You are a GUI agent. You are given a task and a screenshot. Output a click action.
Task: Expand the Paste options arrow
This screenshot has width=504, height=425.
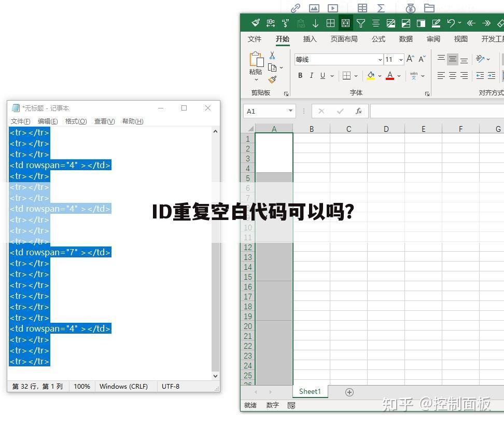(256, 79)
